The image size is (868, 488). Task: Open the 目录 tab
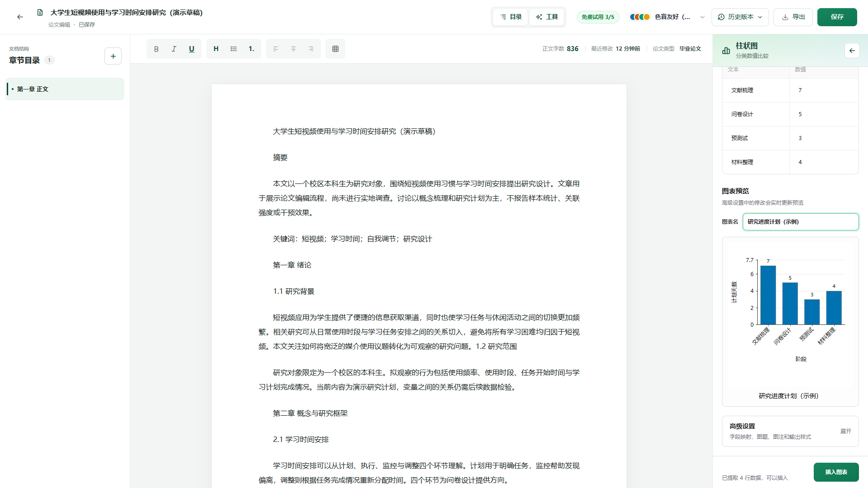(x=511, y=17)
